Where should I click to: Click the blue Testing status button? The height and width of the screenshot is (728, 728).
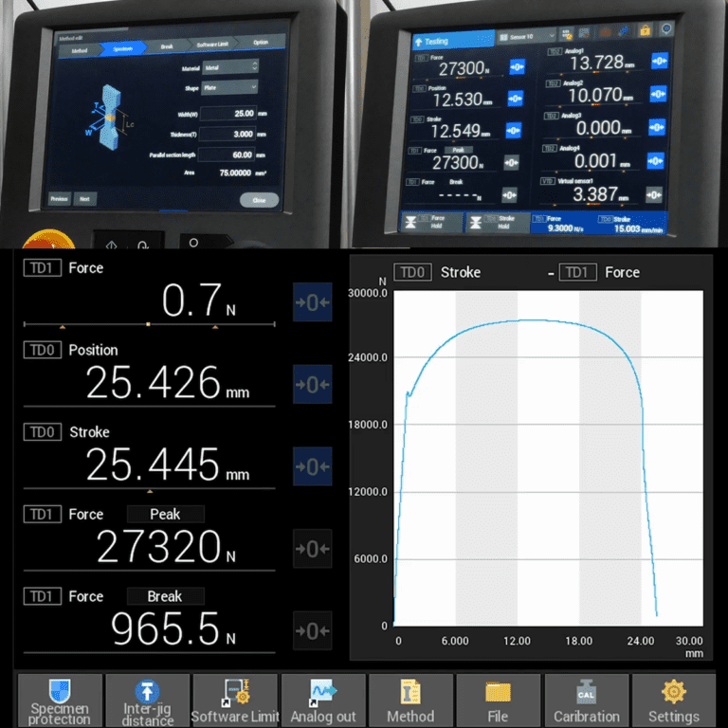[x=453, y=41]
